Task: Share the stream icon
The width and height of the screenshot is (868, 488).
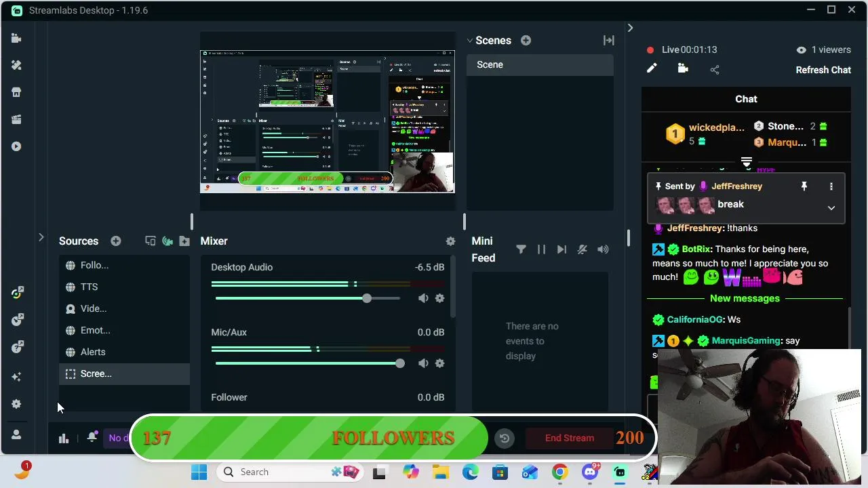Action: click(x=715, y=69)
